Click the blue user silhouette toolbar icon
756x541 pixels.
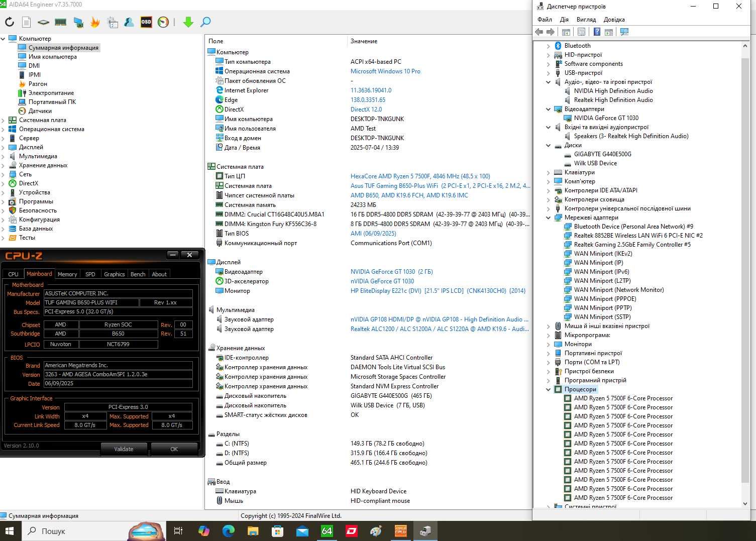coord(129,22)
